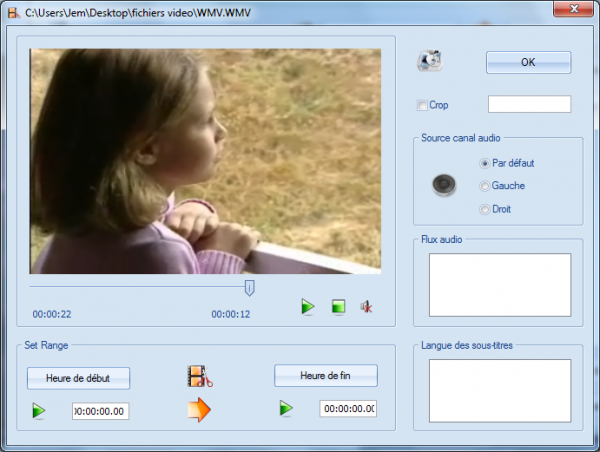This screenshot has width=600, height=452.
Task: Click the video seek slider handle
Action: [249, 288]
